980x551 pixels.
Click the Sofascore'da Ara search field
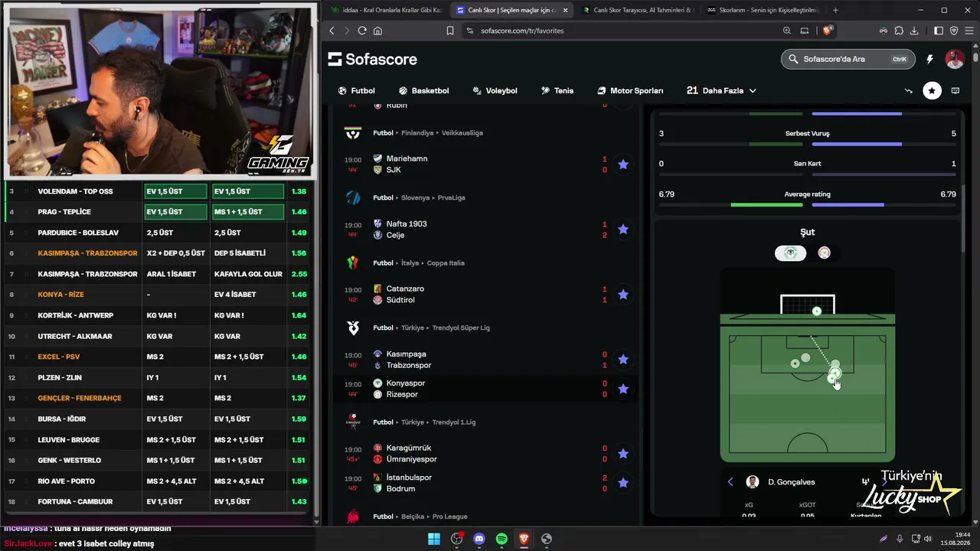[x=848, y=59]
